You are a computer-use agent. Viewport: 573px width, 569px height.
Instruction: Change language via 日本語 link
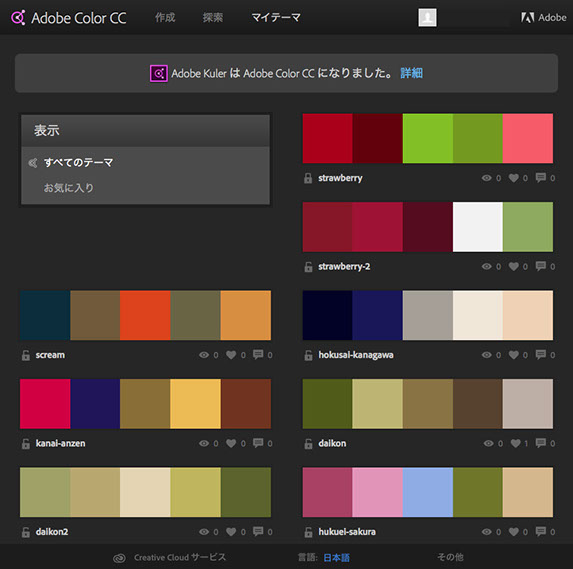point(337,558)
